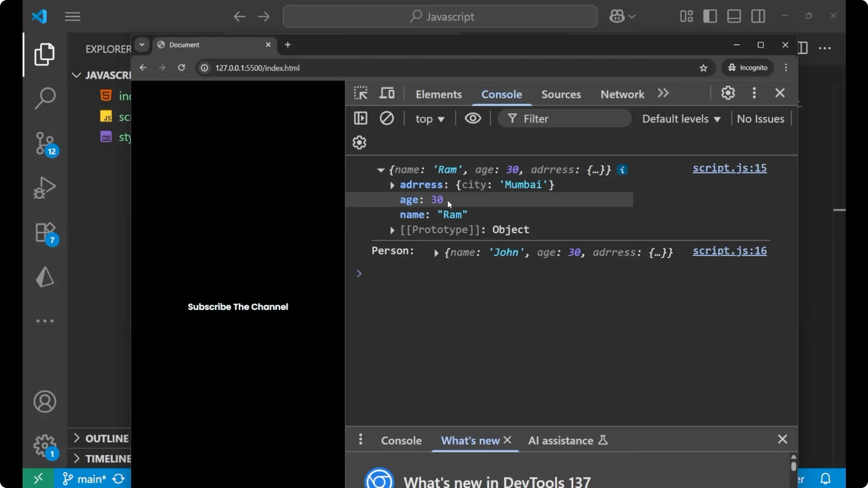Screen dimensions: 868x488
Task: Switch to the Network tab in DevTools
Action: click(622, 94)
